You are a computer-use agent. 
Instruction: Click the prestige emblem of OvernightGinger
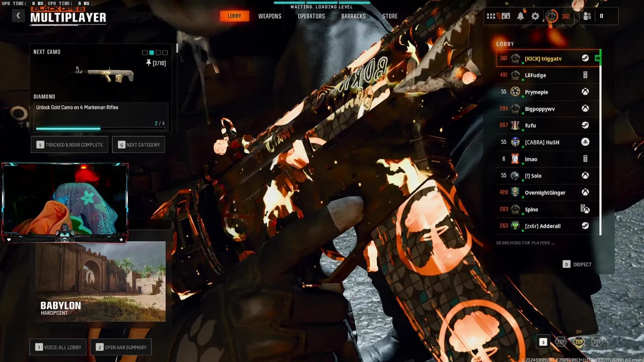click(515, 192)
